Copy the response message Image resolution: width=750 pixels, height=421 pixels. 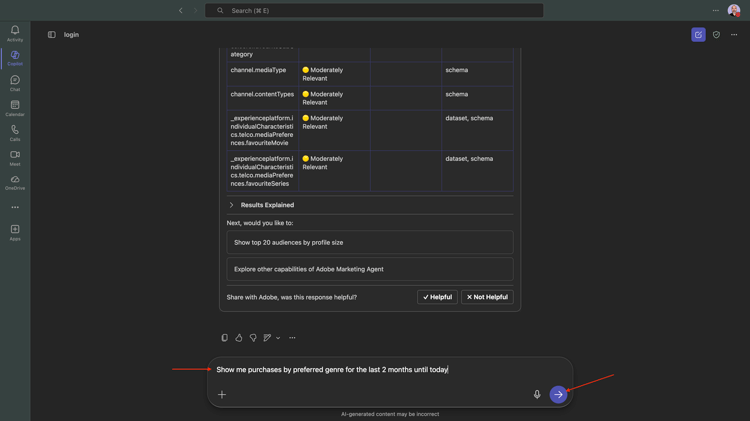(224, 338)
